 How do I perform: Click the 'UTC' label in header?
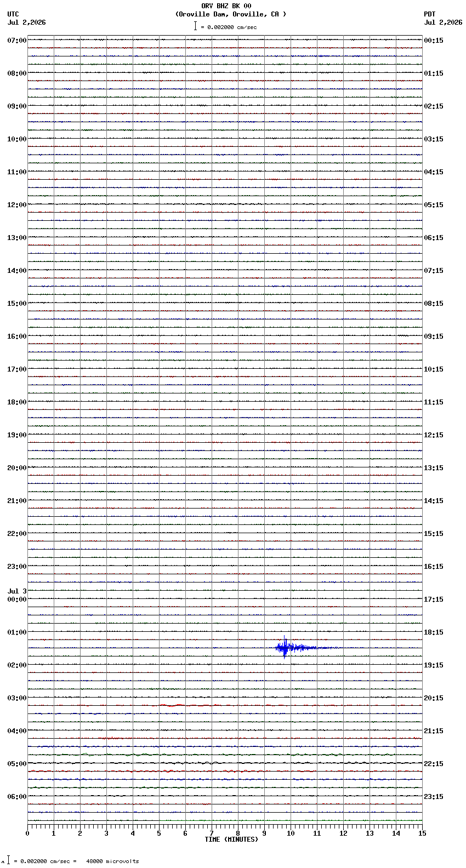coord(13,14)
